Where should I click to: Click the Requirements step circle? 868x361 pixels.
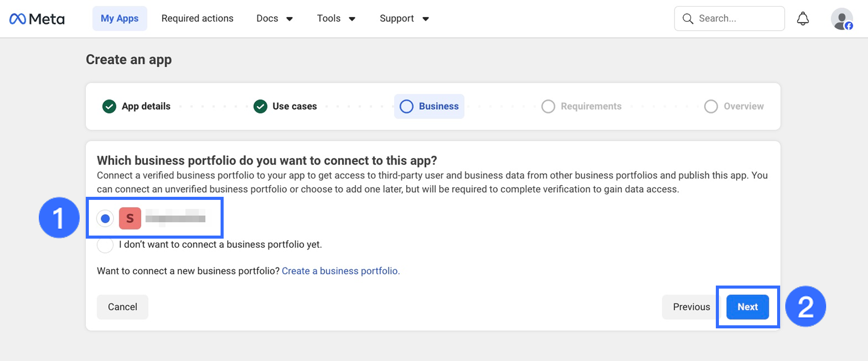pyautogui.click(x=548, y=107)
